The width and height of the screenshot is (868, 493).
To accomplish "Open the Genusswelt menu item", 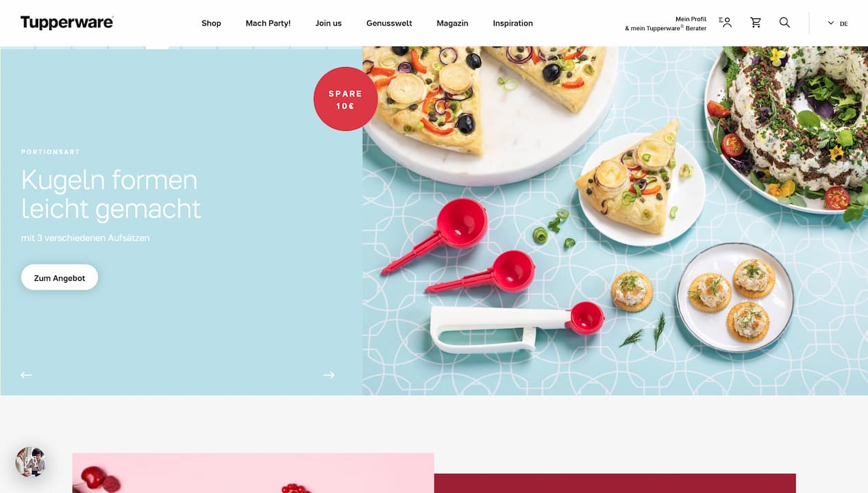I will (x=389, y=23).
